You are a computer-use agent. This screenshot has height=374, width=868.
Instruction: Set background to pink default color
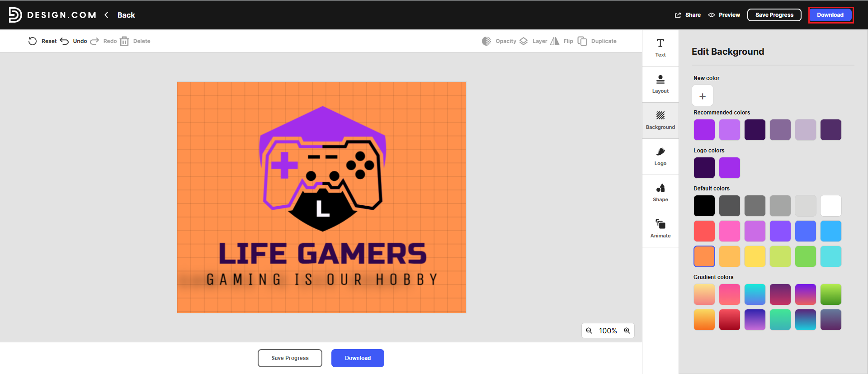click(730, 231)
